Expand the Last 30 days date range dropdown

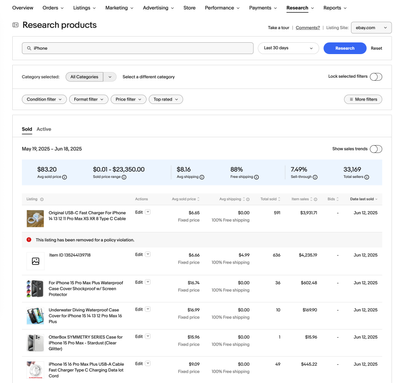(x=288, y=48)
